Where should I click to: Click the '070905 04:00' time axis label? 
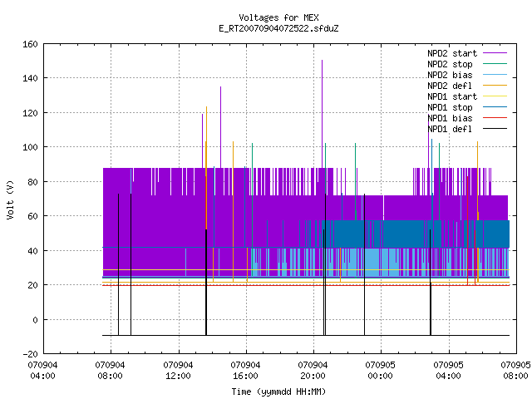[x=448, y=371]
